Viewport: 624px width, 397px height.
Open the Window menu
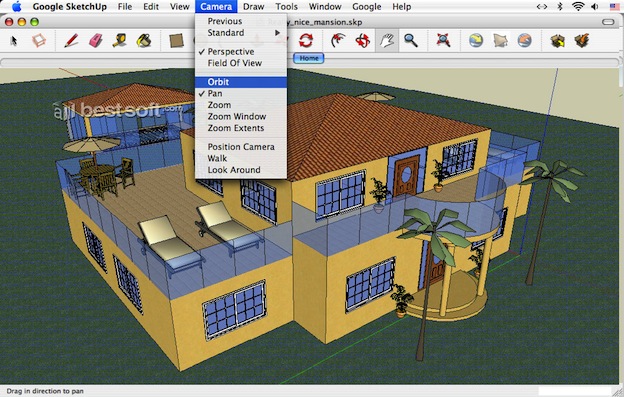point(325,7)
